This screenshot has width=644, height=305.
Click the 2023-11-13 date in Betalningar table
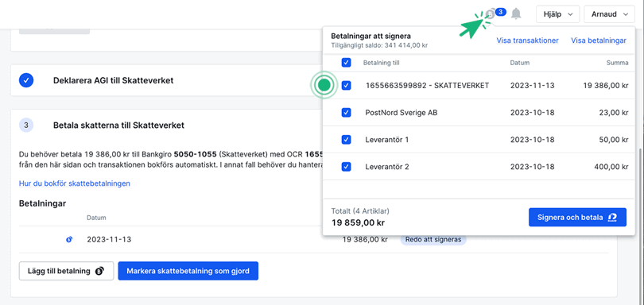(109, 239)
